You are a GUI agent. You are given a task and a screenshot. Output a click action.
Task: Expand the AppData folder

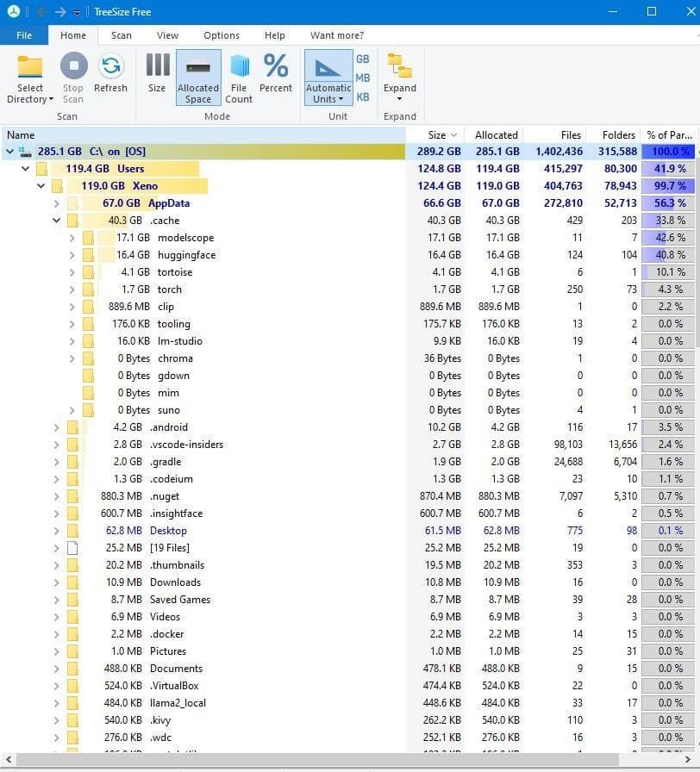coord(57,203)
